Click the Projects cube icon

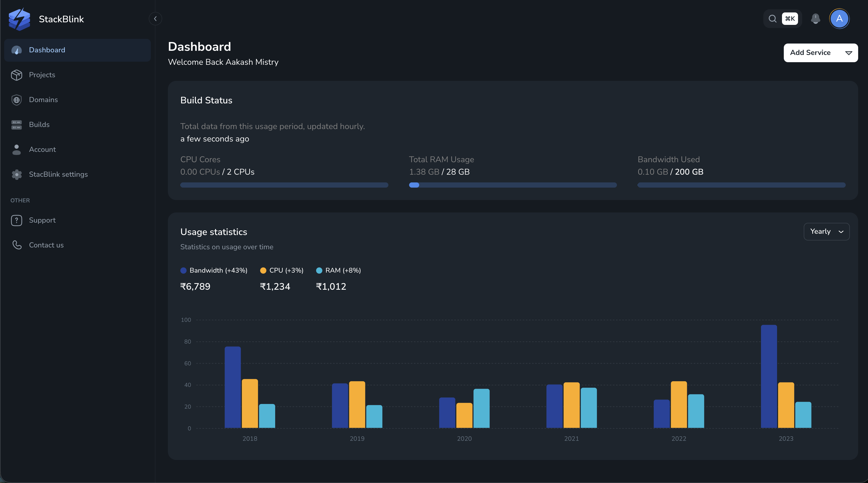(17, 75)
